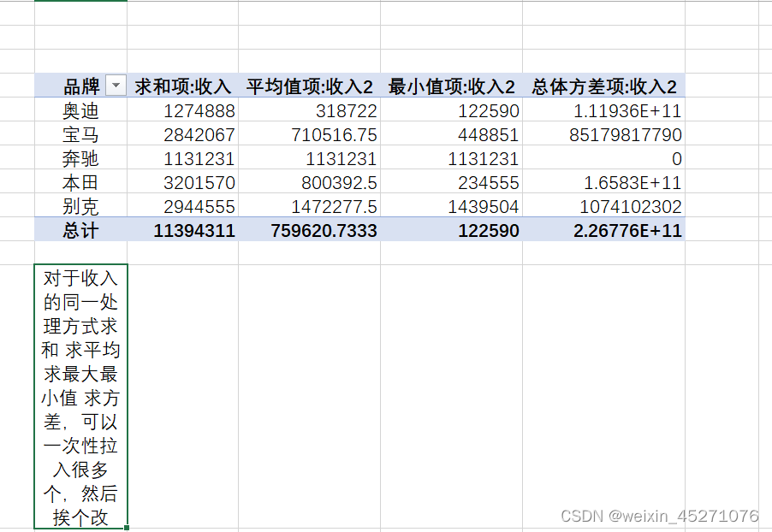Click the 总计 total row label
Screen dimensions: 772x532
pos(80,230)
